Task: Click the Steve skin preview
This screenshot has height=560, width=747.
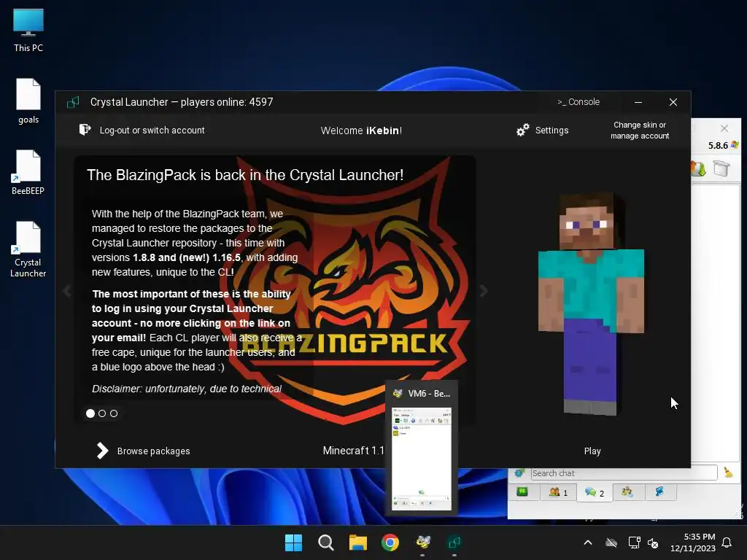Action: [591, 304]
